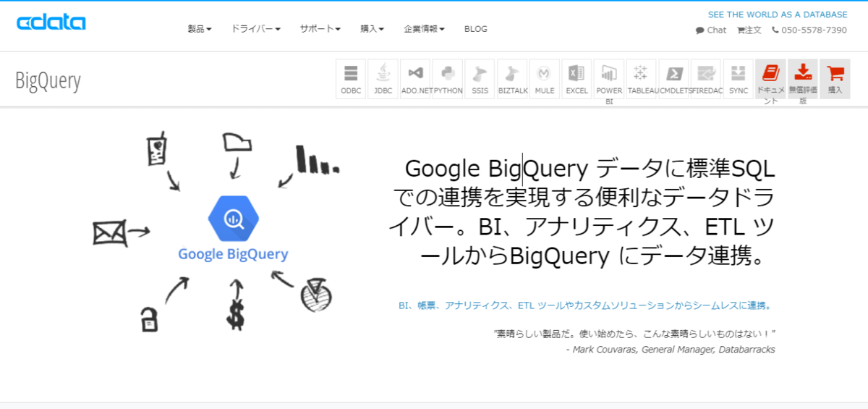This screenshot has width=868, height=409.
Task: Click the free trial download icon
Action: tap(803, 79)
